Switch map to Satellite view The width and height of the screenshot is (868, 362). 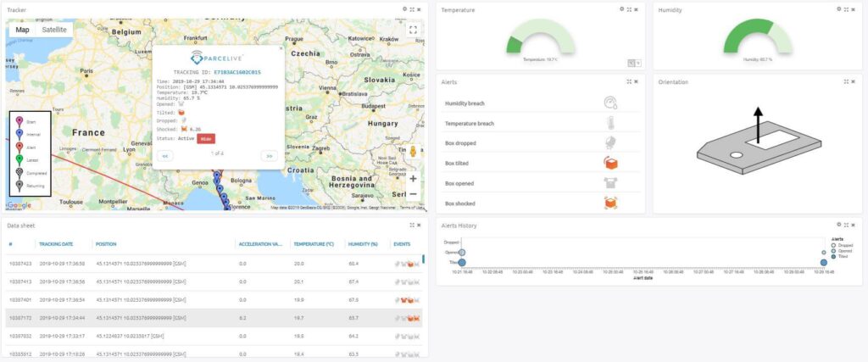point(54,30)
